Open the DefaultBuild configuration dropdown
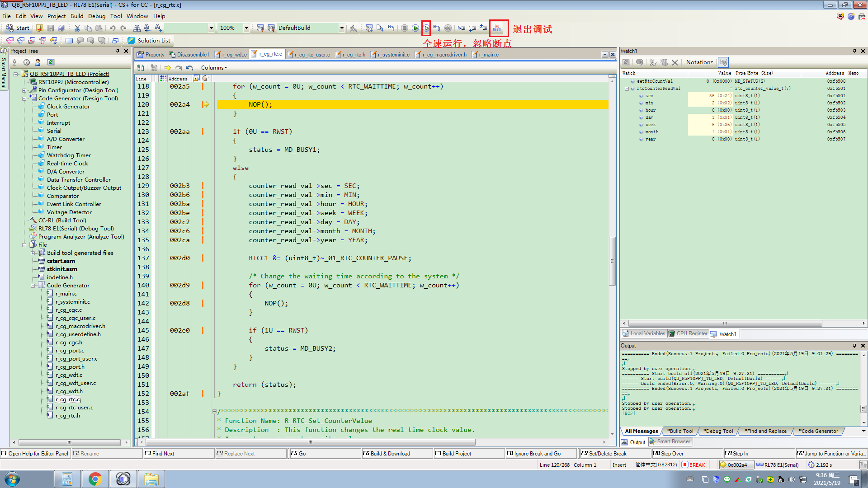 coord(342,28)
